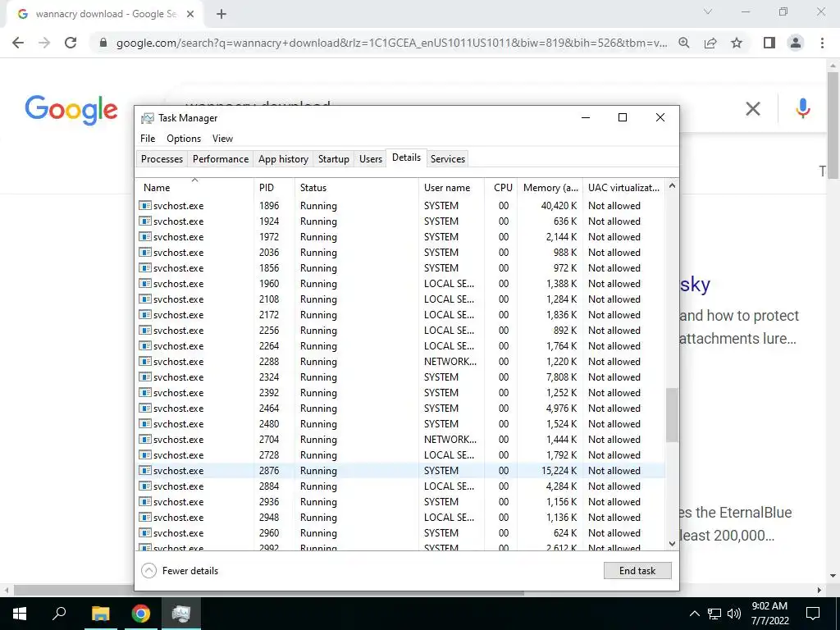Show hidden system tray icons
840x630 pixels.
point(694,614)
